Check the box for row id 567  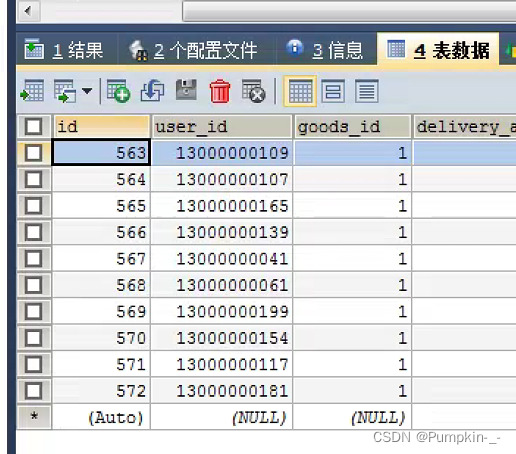click(x=33, y=259)
